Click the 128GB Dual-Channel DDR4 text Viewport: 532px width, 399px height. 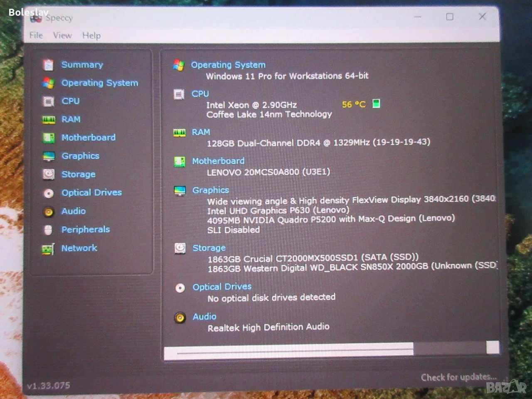[x=319, y=143]
